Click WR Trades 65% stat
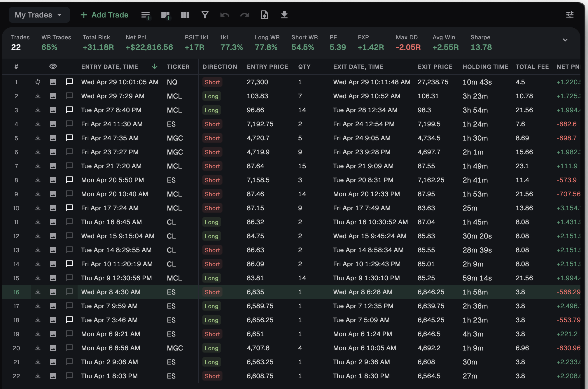The image size is (588, 389). (x=50, y=47)
